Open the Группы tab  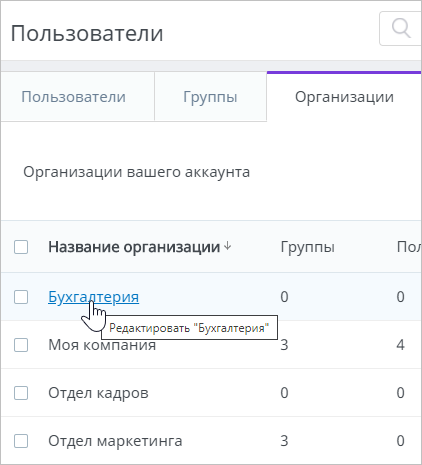(x=210, y=97)
